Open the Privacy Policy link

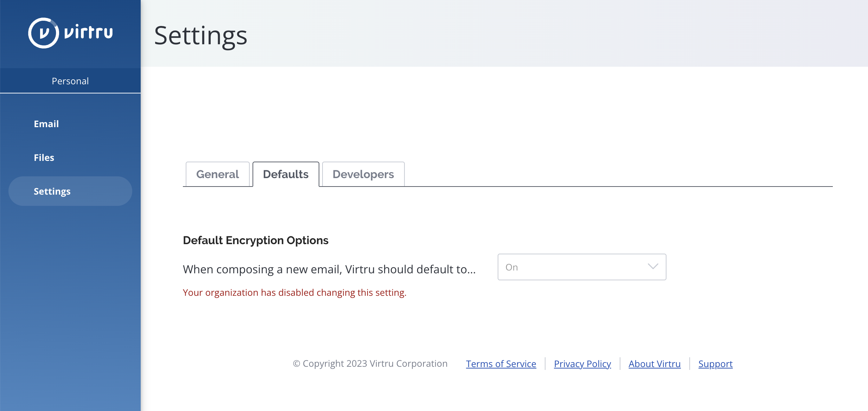coord(582,364)
